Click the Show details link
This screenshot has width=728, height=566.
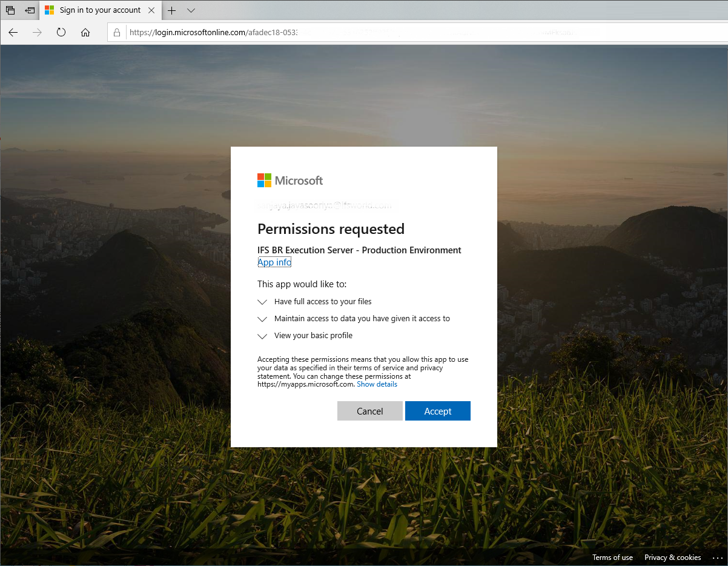(377, 384)
